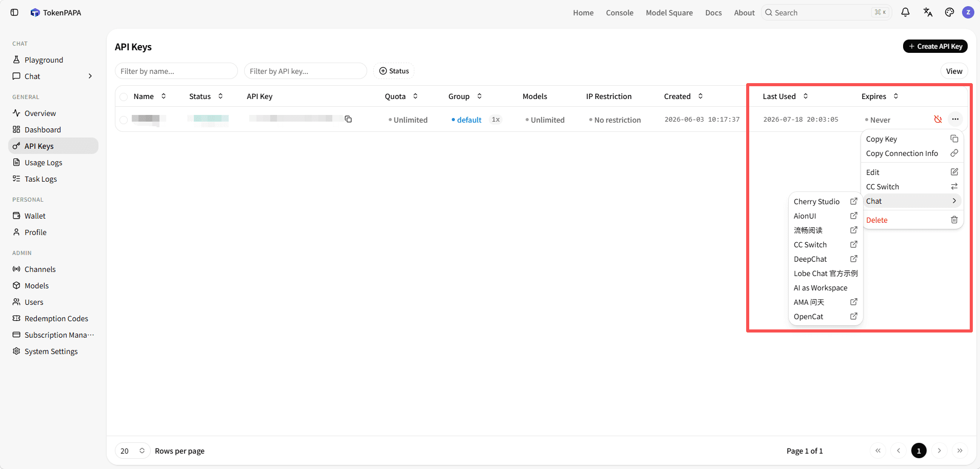Click the top Search box
The width and height of the screenshot is (980, 469).
tap(827, 12)
